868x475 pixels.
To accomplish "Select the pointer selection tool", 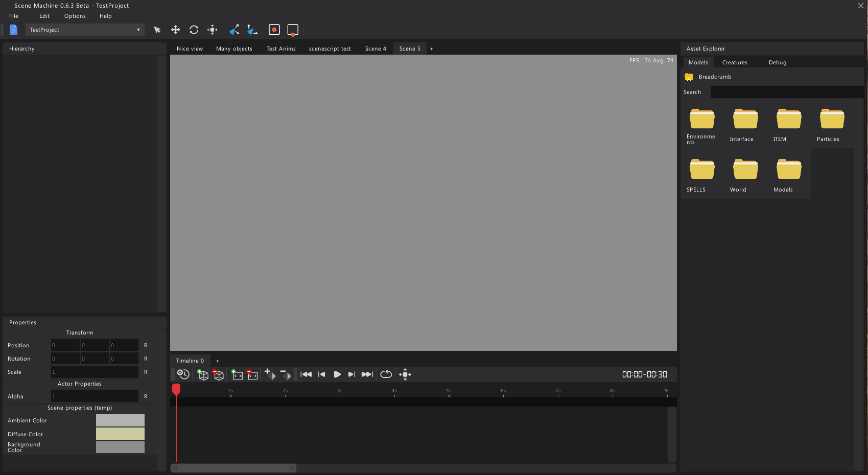I will pyautogui.click(x=157, y=30).
